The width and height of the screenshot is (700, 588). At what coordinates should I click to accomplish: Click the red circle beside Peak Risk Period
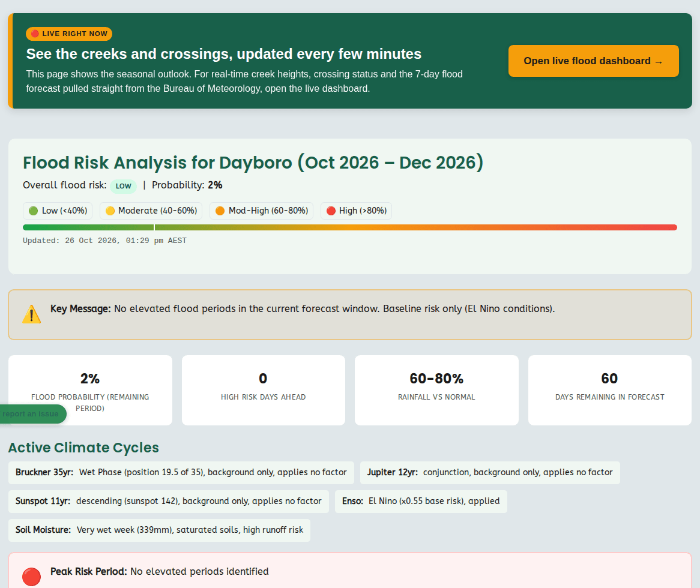click(32, 577)
